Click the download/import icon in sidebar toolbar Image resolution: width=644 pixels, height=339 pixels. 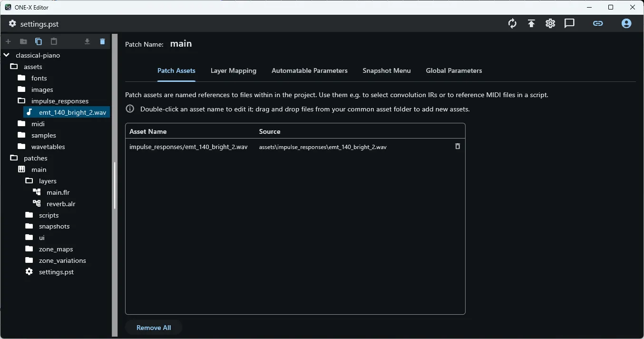[x=87, y=41]
